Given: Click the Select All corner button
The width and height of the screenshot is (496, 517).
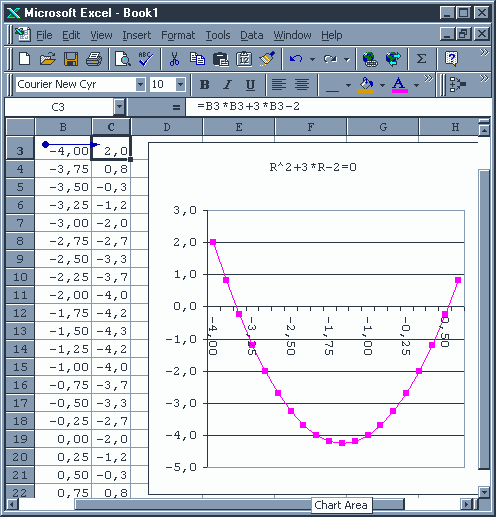Looking at the screenshot, I should point(20,127).
